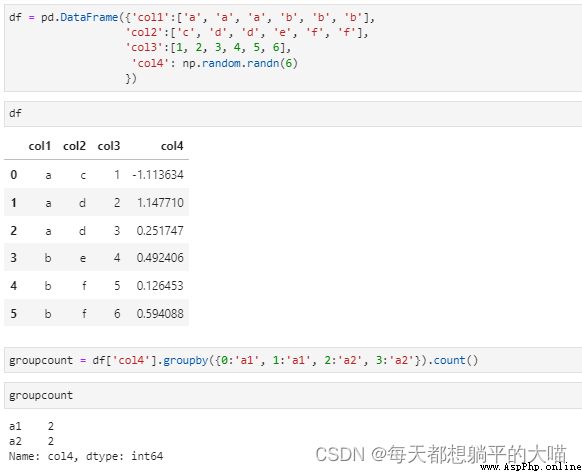The width and height of the screenshot is (582, 473).
Task: Select the col3 column header
Action: 109,146
